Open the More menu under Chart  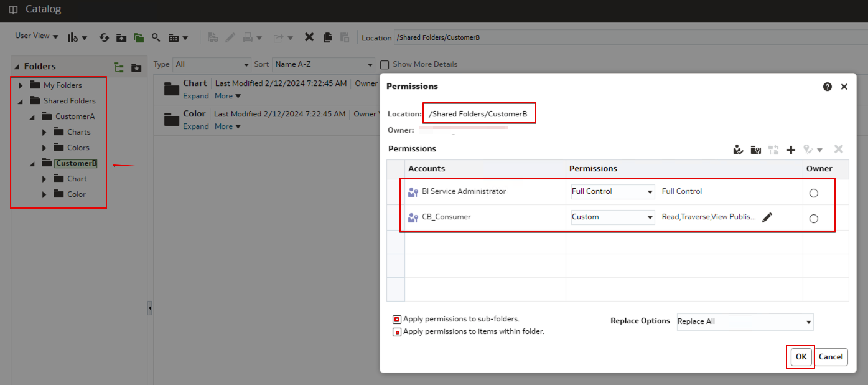point(227,96)
